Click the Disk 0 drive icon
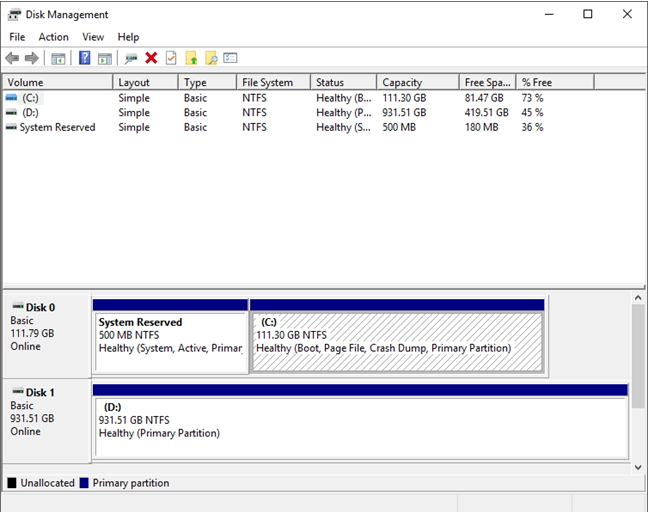Screen dimensions: 650x512 (x=18, y=306)
